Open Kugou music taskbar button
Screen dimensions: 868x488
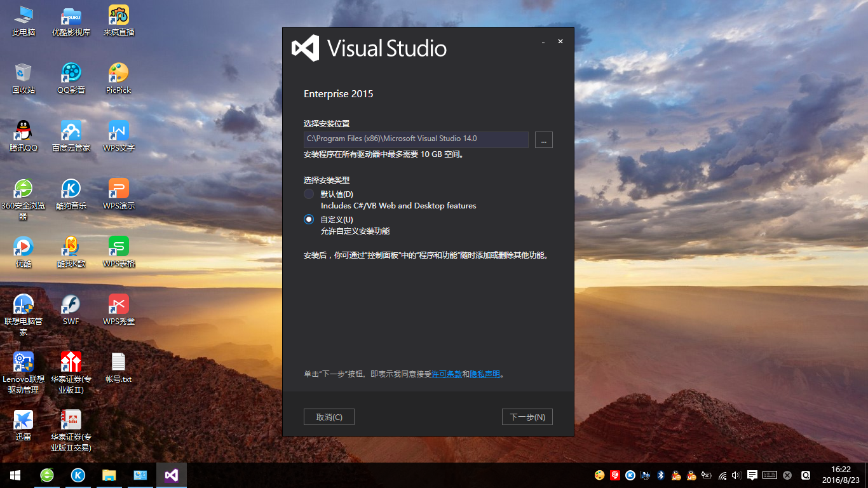[x=78, y=475]
